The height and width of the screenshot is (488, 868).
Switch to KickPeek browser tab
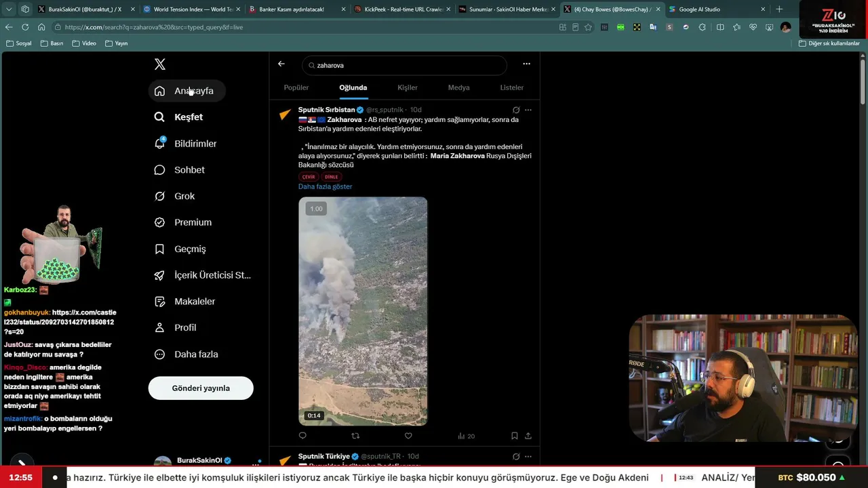click(401, 9)
